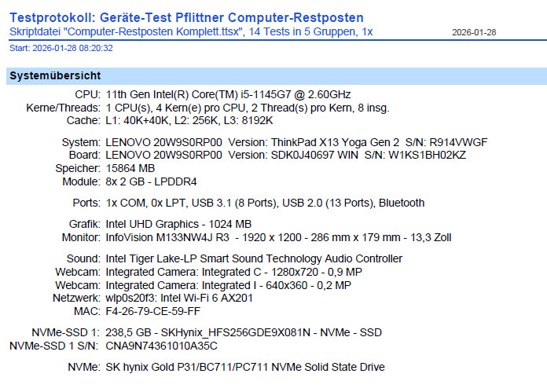The height and width of the screenshot is (392, 547).
Task: Click the Netzwerk value Intel Wi-Fi 6 AX201
Action: tap(179, 299)
